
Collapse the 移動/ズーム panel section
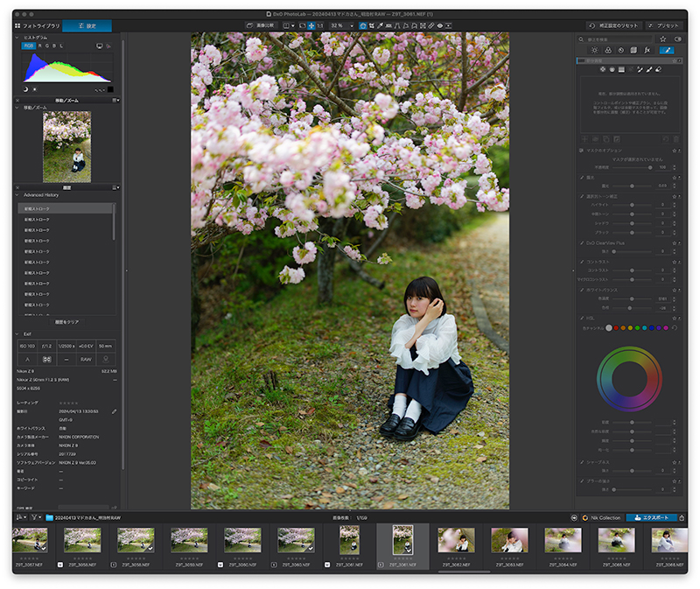17,108
